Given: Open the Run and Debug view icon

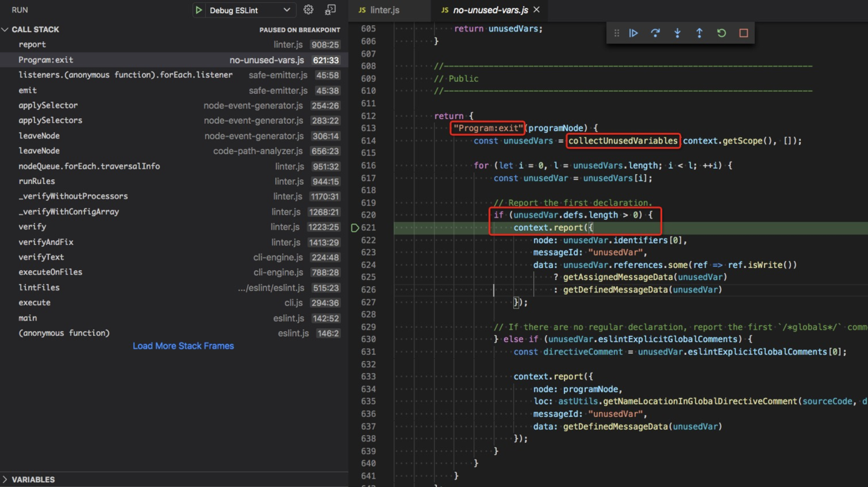Looking at the screenshot, I should [x=331, y=10].
